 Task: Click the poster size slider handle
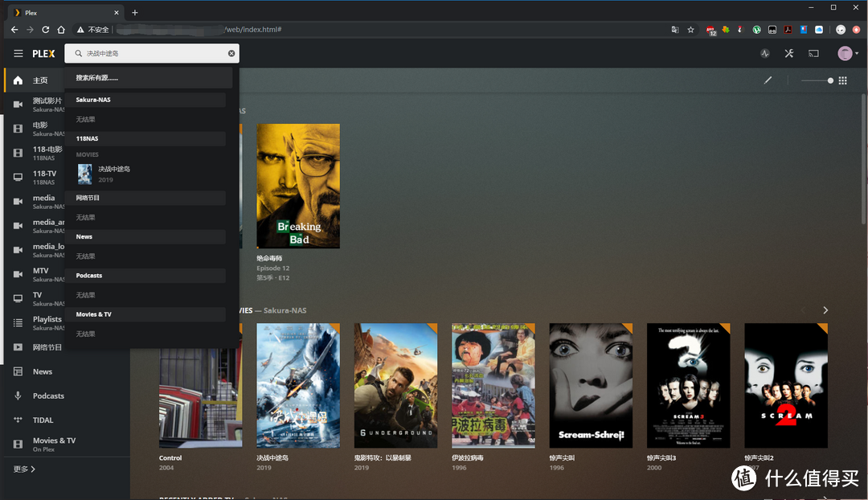click(x=830, y=81)
